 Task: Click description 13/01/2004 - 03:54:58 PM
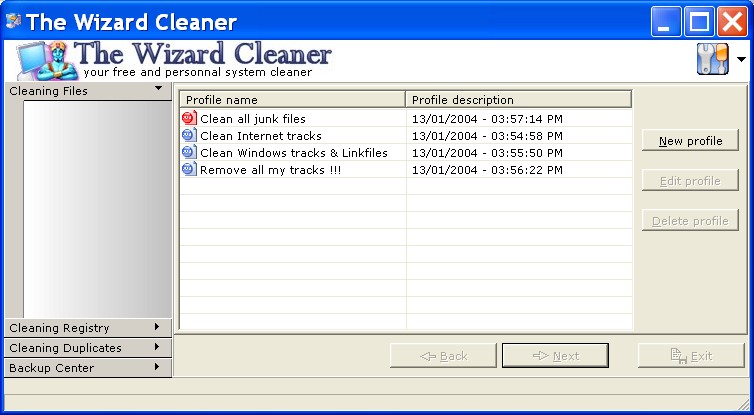pyautogui.click(x=487, y=136)
